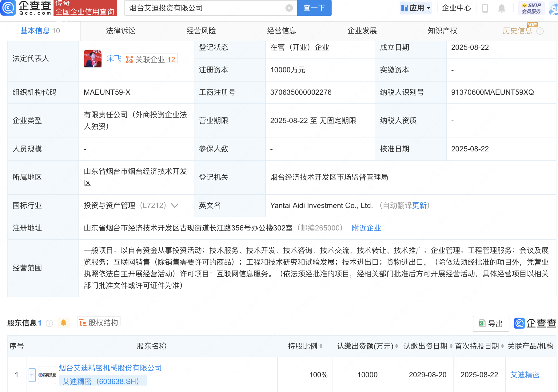Switch to 知识产权 tab

pyautogui.click(x=442, y=31)
